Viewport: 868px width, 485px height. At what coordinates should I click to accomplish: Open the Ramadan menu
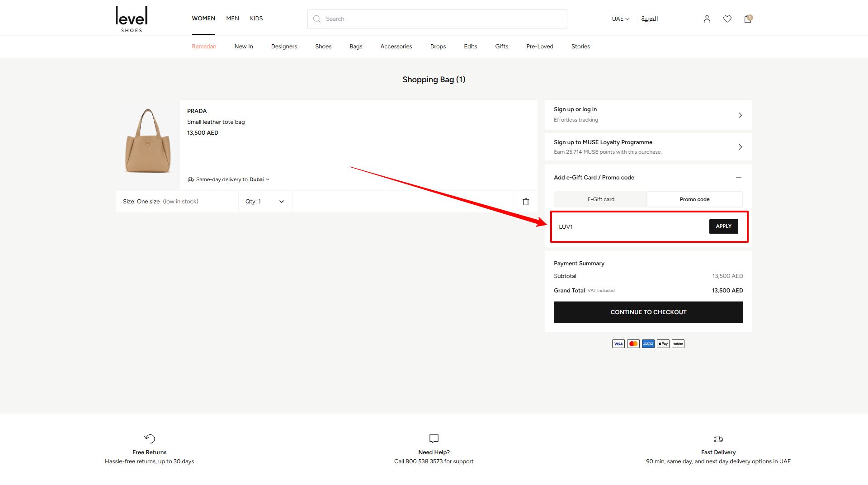[204, 47]
